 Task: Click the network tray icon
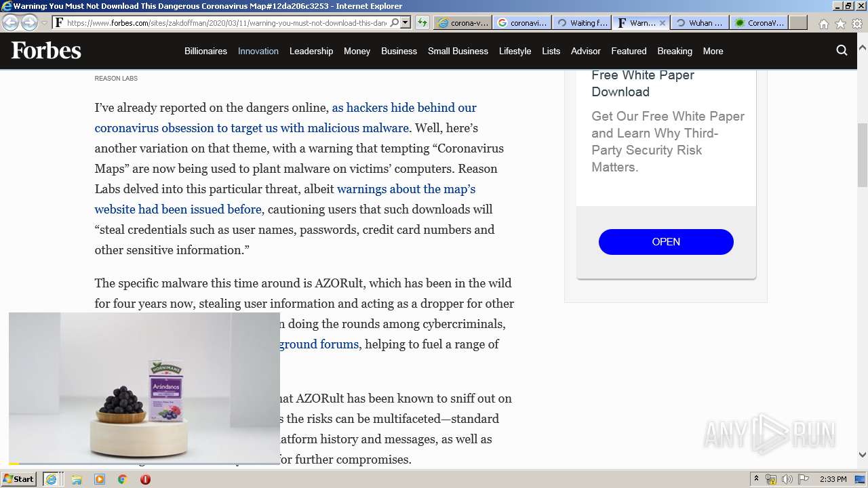click(771, 479)
